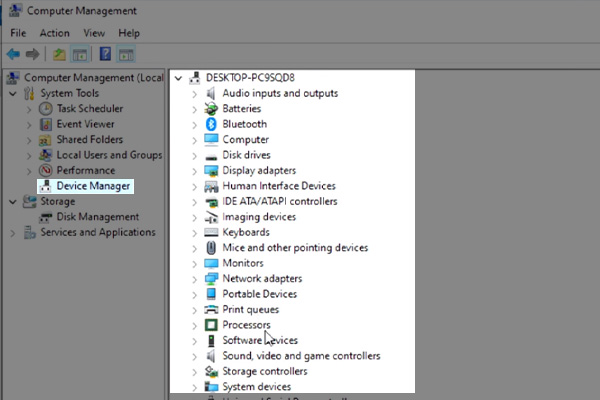Expand the IDE ATA/ATAPI controllers arrow
Image resolution: width=600 pixels, height=400 pixels.
[194, 202]
